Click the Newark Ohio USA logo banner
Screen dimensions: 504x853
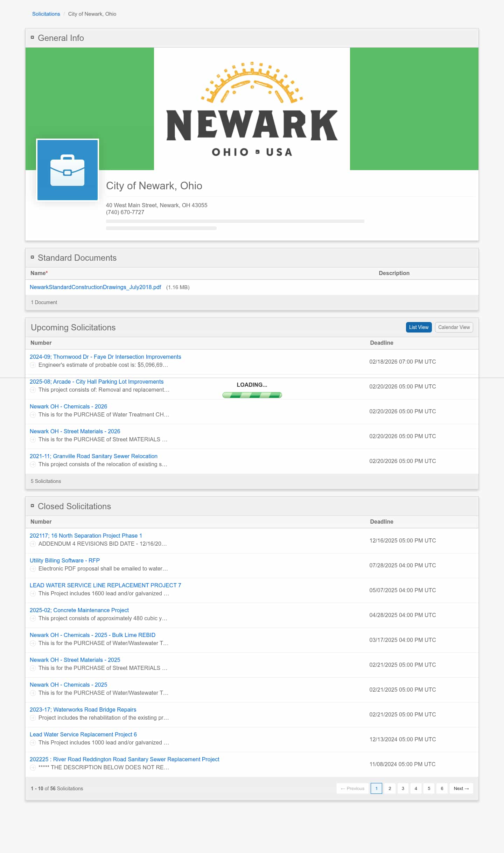(252, 109)
